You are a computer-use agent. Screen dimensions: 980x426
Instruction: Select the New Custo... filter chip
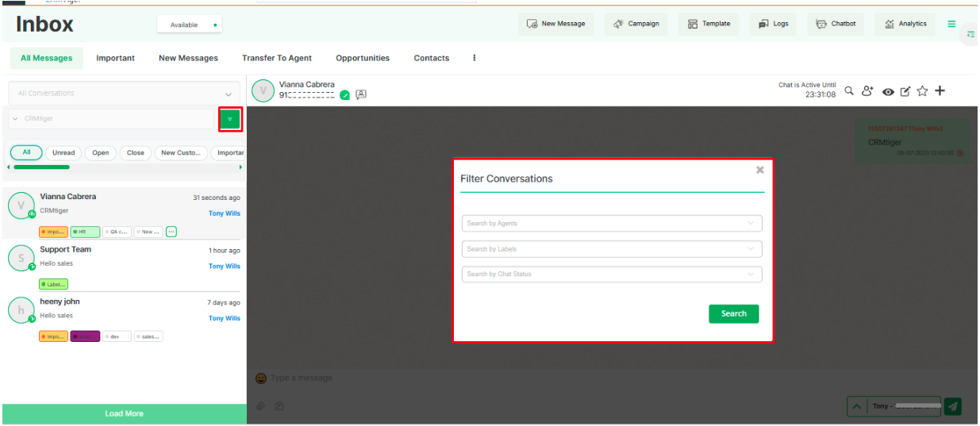click(181, 153)
